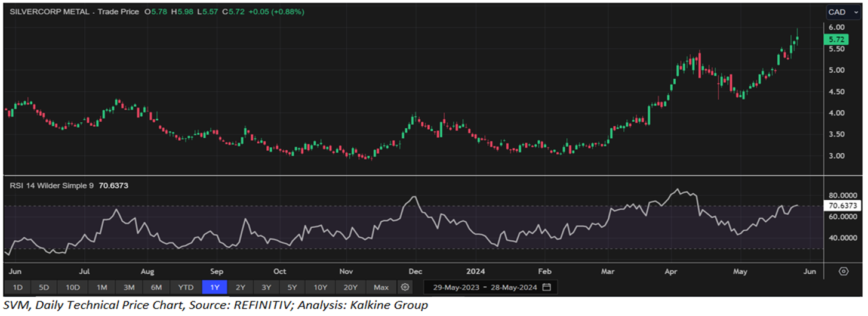Open the range settings gear icon
The width and height of the screenshot is (868, 316).
405,287
